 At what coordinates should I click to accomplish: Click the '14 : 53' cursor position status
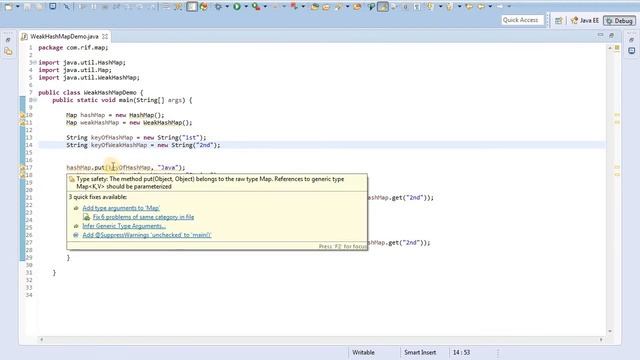coord(461,352)
